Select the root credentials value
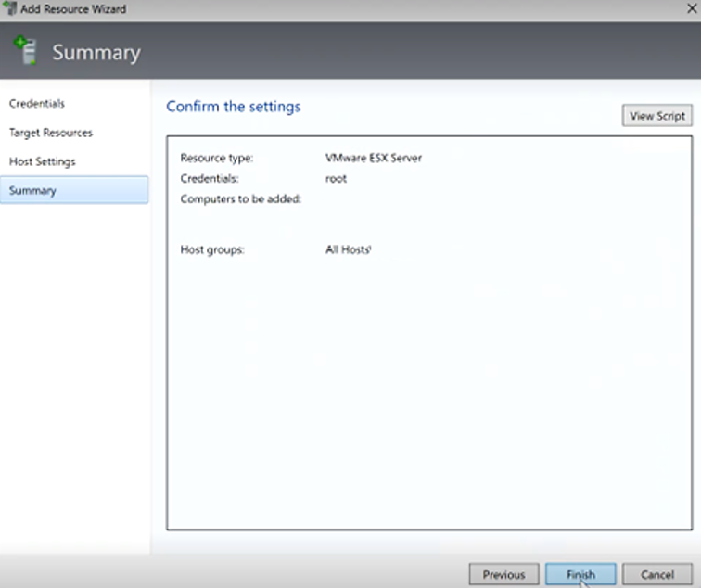The image size is (701, 588). [336, 178]
